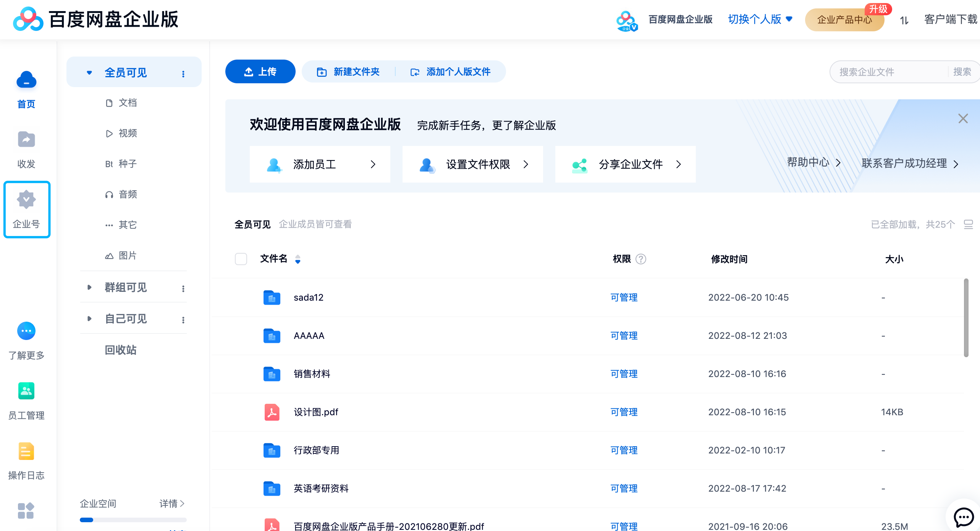
Task: Click the file list vertical scrollbar
Action: coord(966,318)
